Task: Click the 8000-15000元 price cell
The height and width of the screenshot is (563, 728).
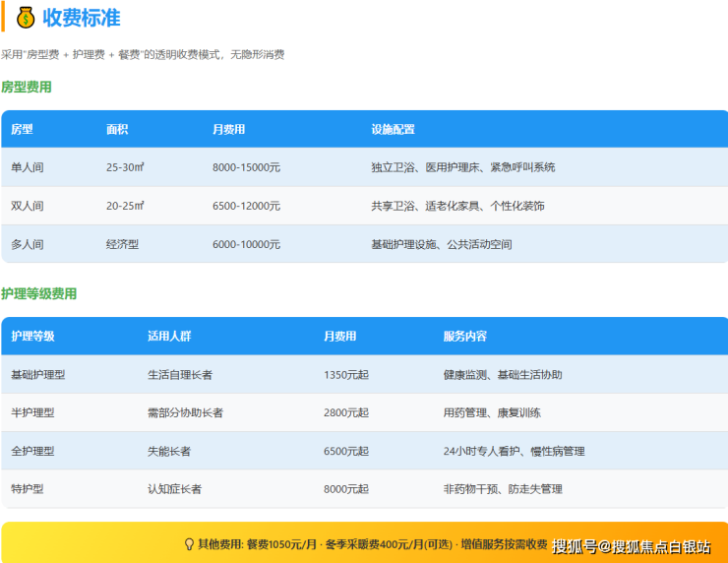Action: point(246,167)
